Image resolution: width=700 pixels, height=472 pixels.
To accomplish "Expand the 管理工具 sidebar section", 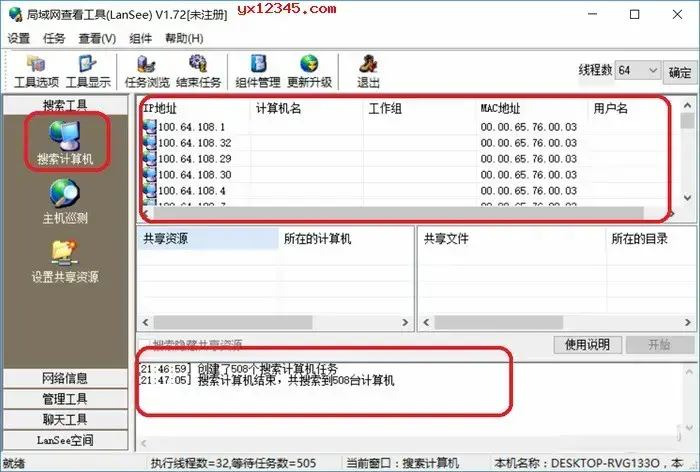I will point(65,399).
